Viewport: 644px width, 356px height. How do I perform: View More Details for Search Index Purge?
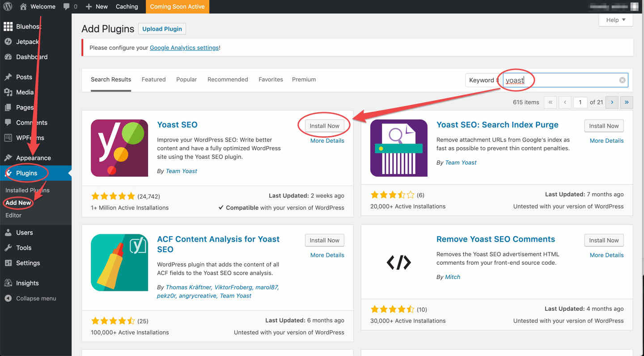point(606,140)
